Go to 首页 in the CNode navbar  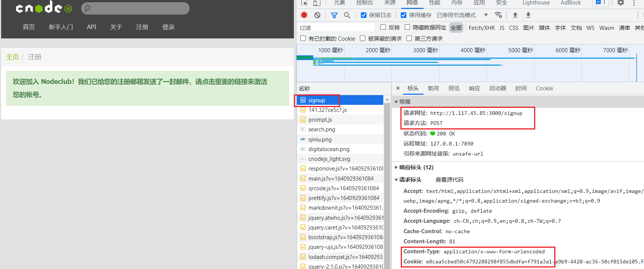click(29, 27)
